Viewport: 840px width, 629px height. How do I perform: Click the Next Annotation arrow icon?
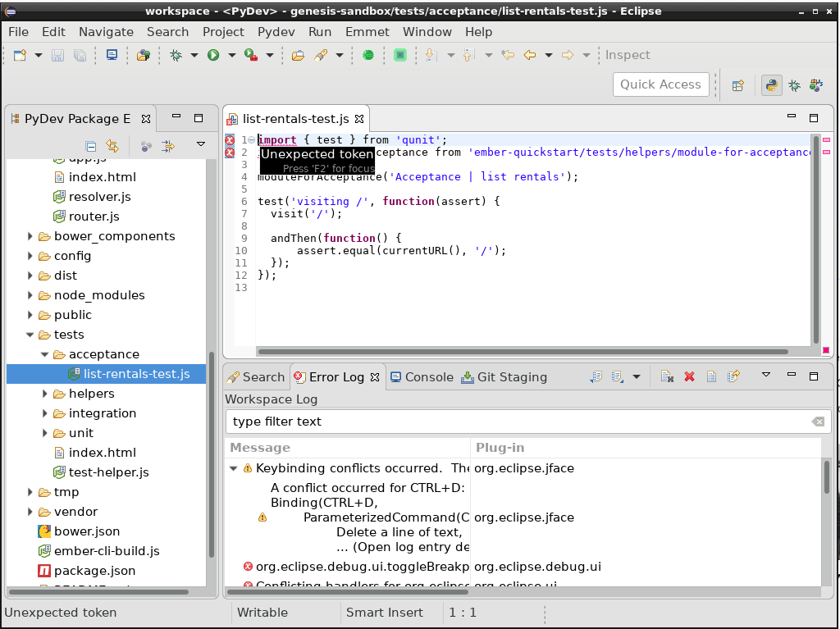[430, 55]
